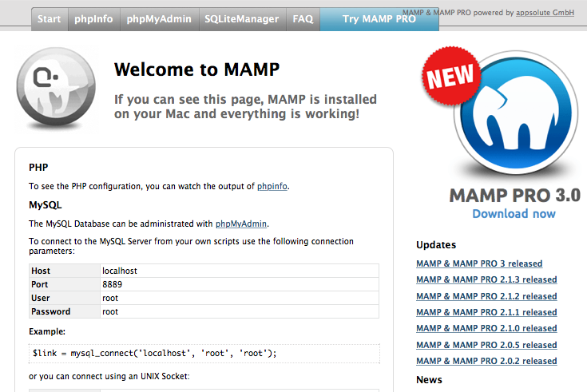
Task: Switch to the phpMyAdmin tab
Action: pos(159,19)
